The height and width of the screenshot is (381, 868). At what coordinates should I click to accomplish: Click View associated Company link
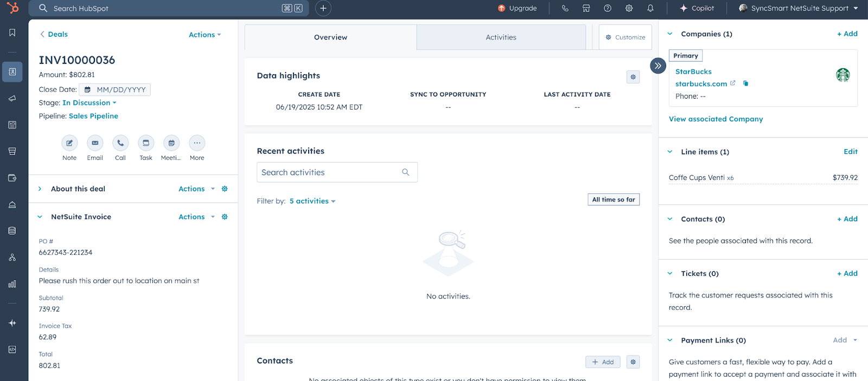(716, 119)
